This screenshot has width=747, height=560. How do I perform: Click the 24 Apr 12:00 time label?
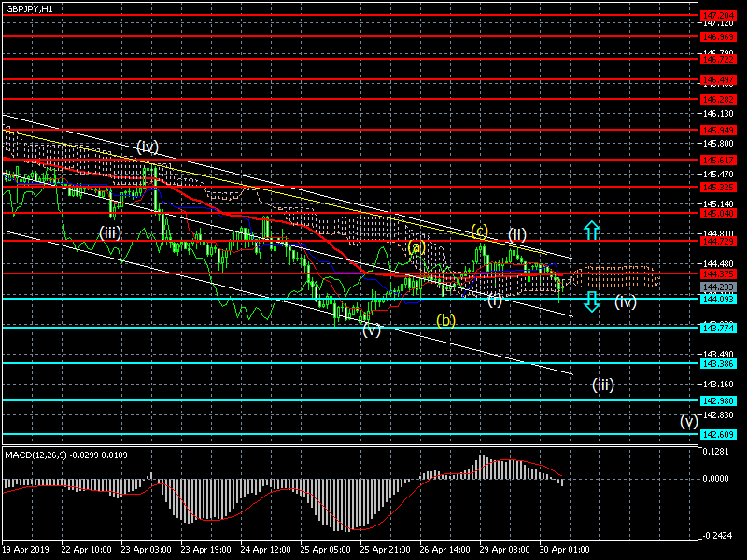[x=266, y=550]
